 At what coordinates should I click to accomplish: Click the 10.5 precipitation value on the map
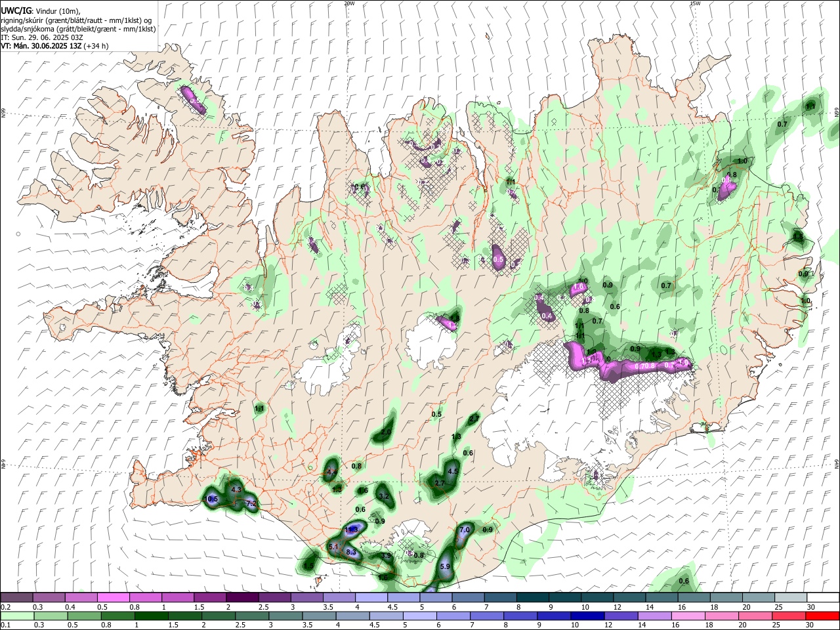coord(211,499)
